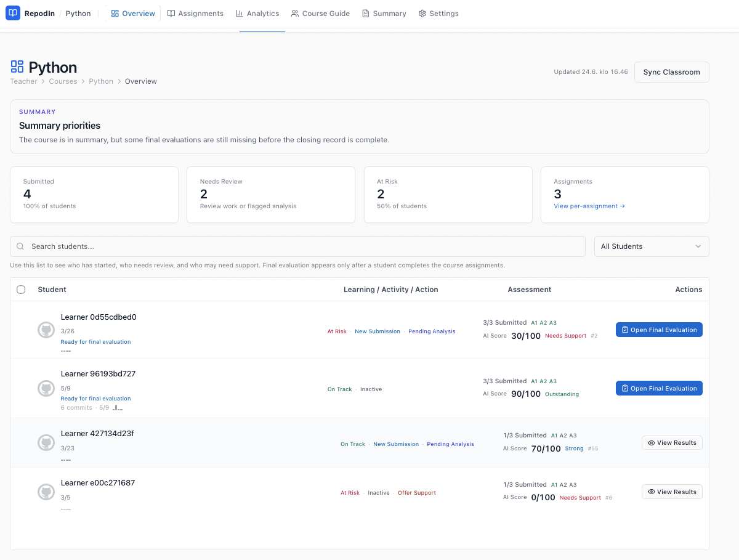Open the Summary tab
This screenshot has width=739, height=560.
pos(384,14)
